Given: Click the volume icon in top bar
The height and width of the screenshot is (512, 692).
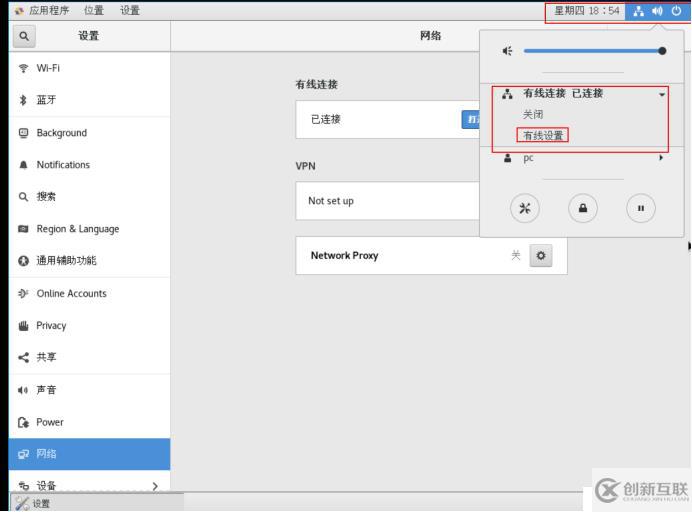Looking at the screenshot, I should [658, 11].
